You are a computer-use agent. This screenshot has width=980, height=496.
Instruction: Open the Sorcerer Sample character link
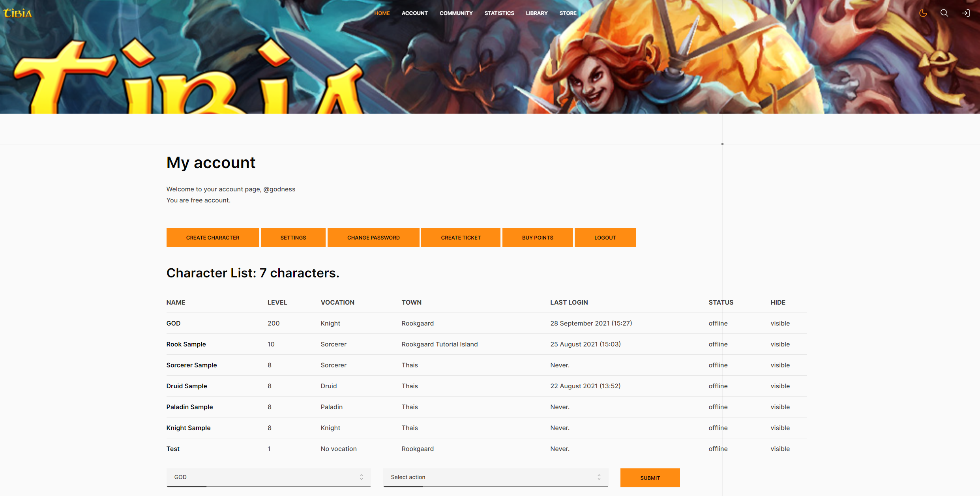[x=191, y=365]
